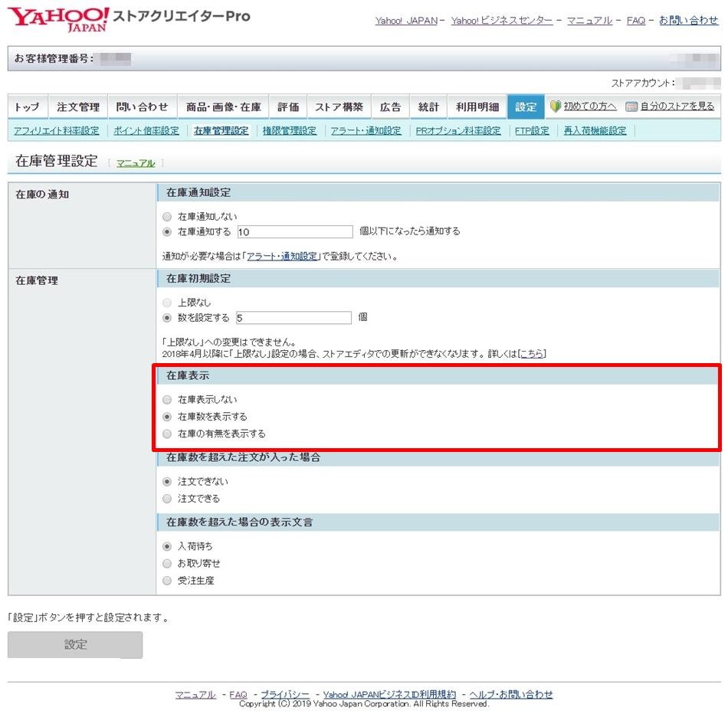Open the 問い合わせ tab
Viewport: 728px width, 714px height.
point(142,106)
